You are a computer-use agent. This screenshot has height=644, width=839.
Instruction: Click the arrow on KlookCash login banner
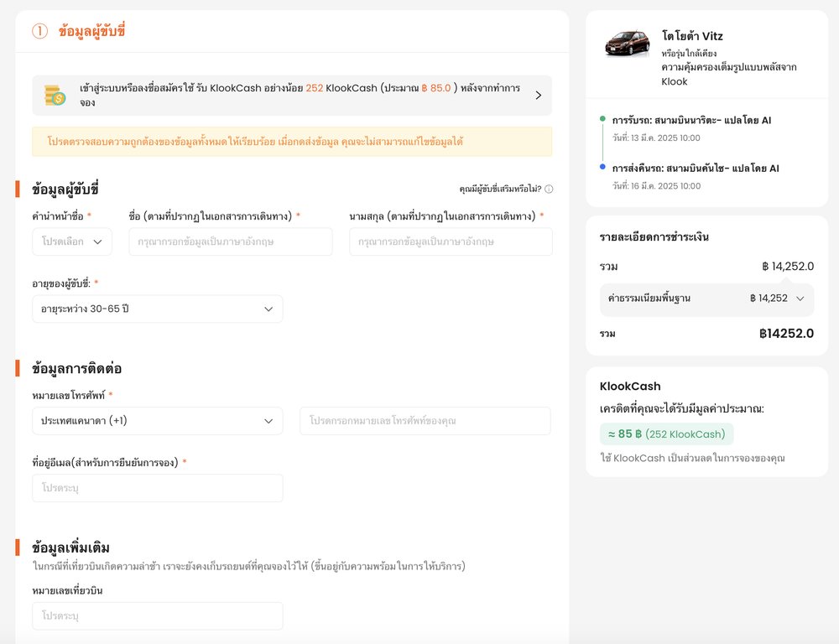click(x=538, y=96)
